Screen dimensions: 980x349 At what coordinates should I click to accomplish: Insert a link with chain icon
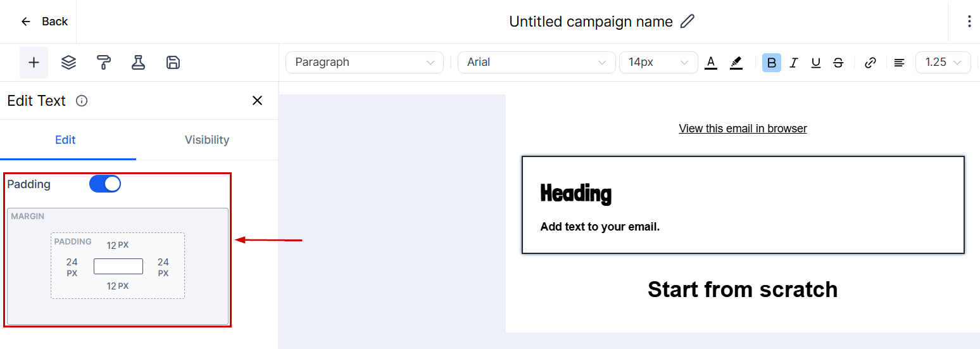870,63
